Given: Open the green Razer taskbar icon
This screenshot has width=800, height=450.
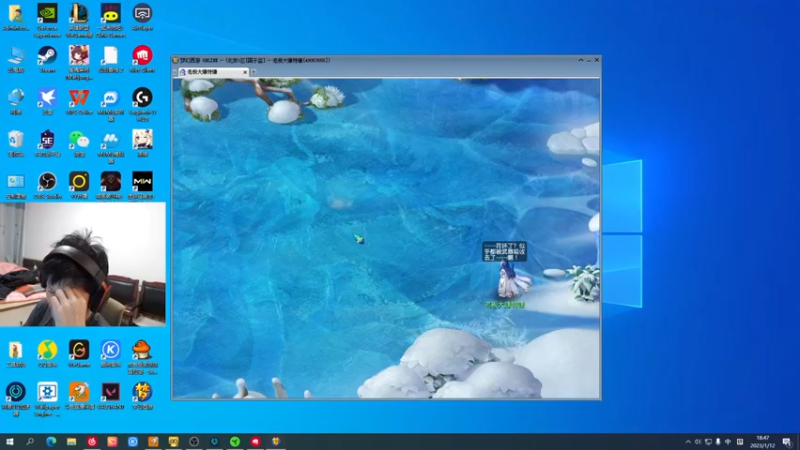Looking at the screenshot, I should [x=235, y=442].
